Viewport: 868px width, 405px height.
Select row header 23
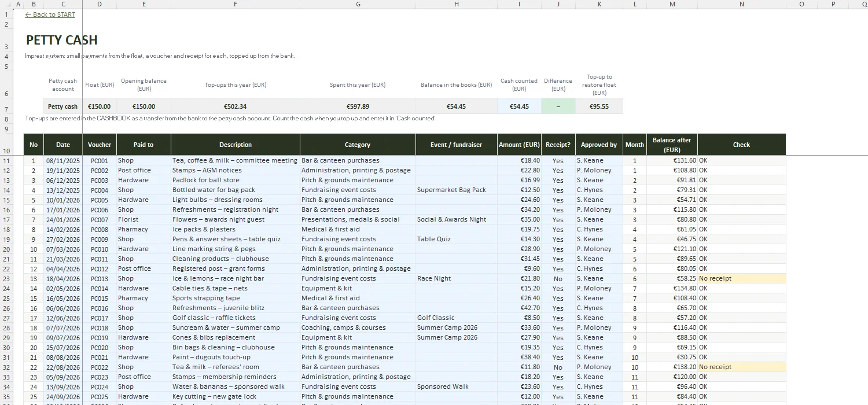(6, 278)
